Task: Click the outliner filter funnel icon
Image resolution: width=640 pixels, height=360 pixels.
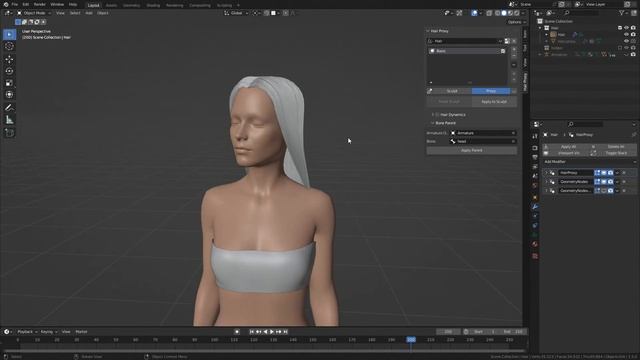Action: pyautogui.click(x=622, y=13)
